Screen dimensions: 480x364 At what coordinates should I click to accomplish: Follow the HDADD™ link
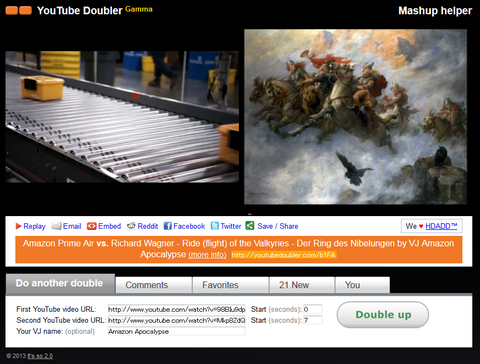tap(441, 226)
